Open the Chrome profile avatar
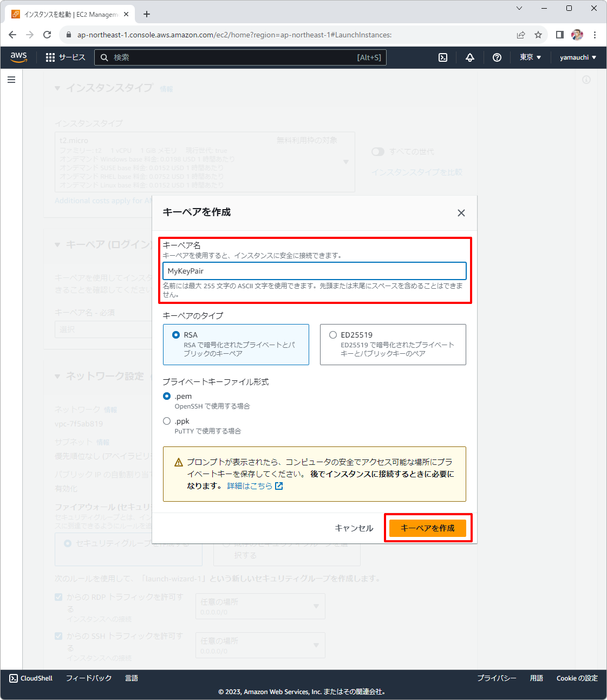The width and height of the screenshot is (607, 700). 577,35
